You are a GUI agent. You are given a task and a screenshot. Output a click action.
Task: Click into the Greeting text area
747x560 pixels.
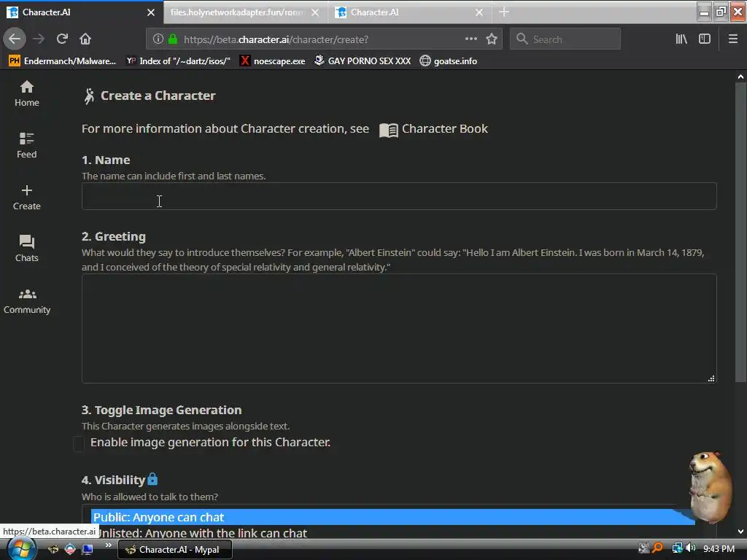pyautogui.click(x=399, y=329)
